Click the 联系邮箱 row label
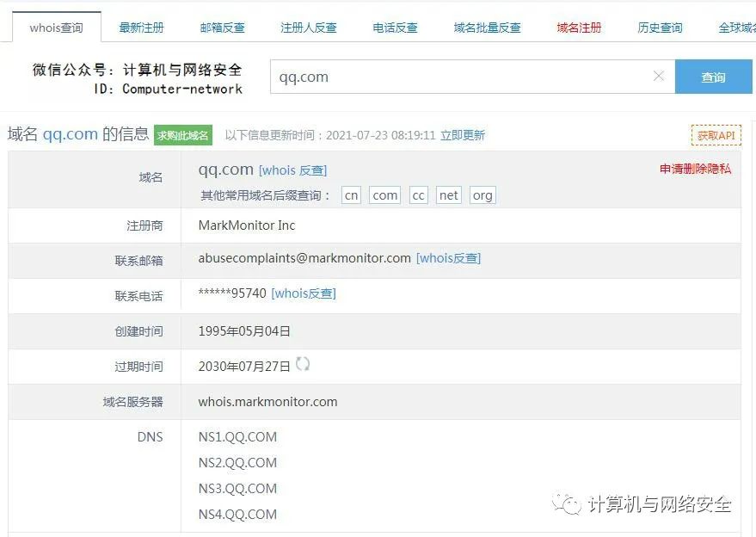Image resolution: width=756 pixels, height=537 pixels. pyautogui.click(x=138, y=261)
